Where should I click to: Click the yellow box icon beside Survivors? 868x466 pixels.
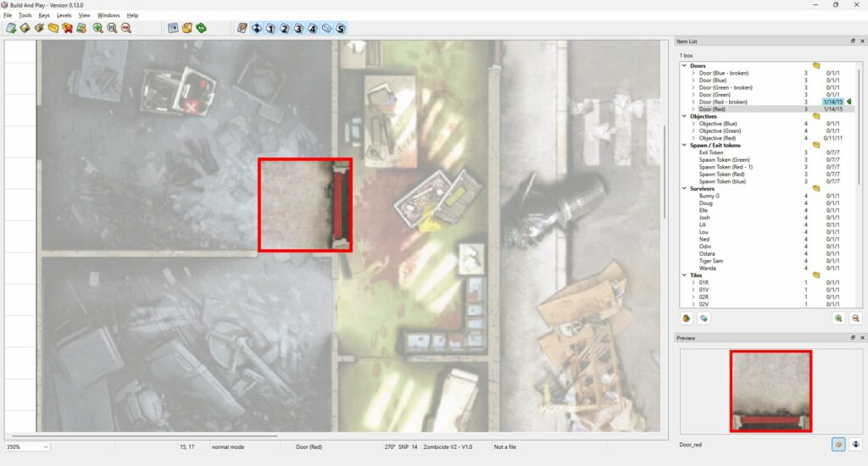pyautogui.click(x=816, y=189)
